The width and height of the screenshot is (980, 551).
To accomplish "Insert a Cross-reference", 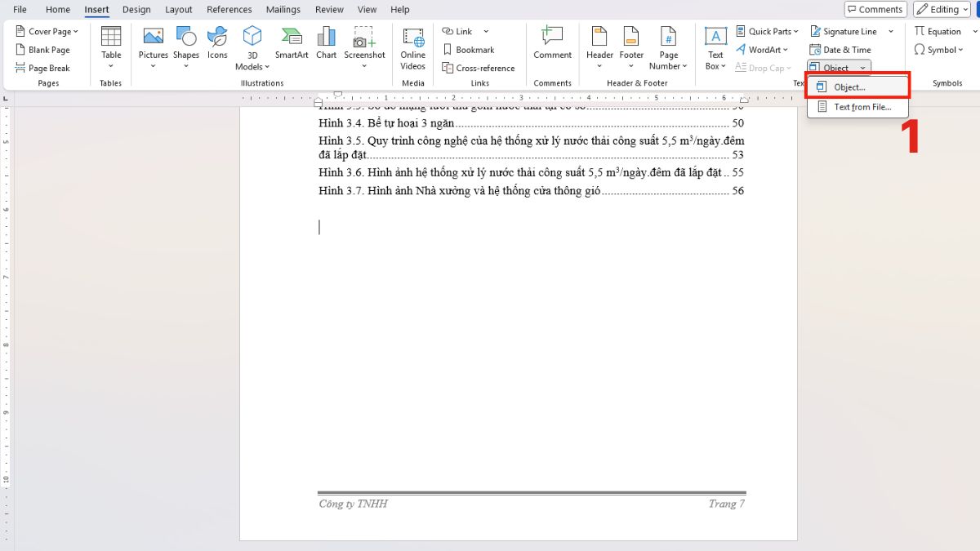I will 479,68.
